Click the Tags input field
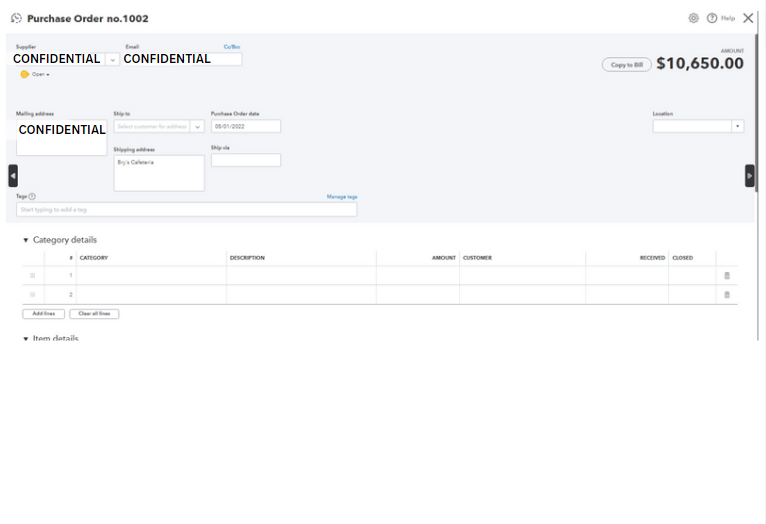Image resolution: width=766 pixels, height=524 pixels. point(186,210)
